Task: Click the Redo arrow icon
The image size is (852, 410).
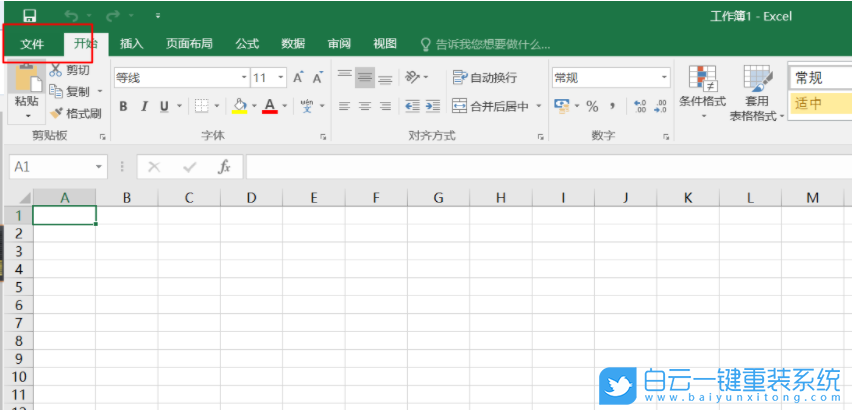Action: tap(112, 16)
